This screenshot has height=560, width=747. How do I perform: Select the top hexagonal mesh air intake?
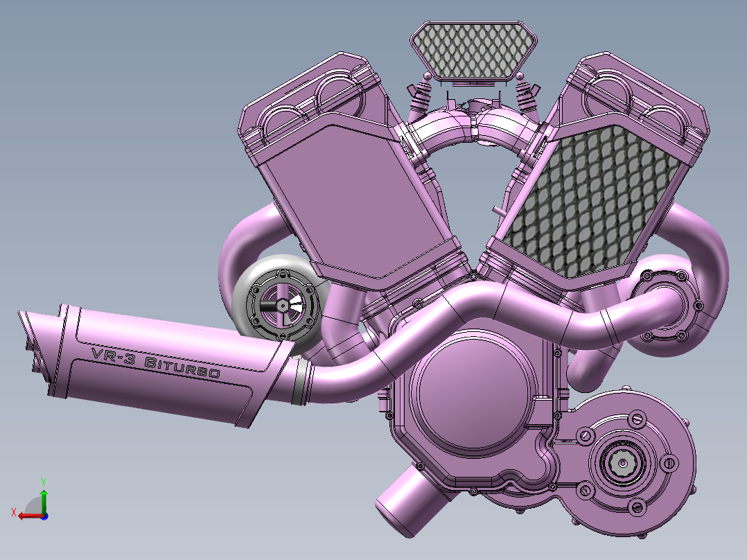point(473,51)
